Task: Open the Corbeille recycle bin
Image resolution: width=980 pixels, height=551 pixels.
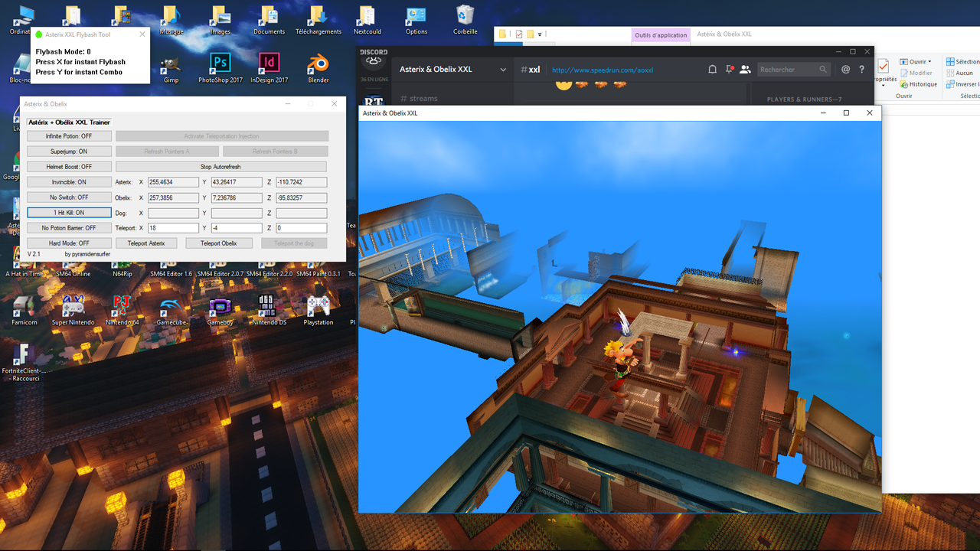Action: click(x=465, y=20)
